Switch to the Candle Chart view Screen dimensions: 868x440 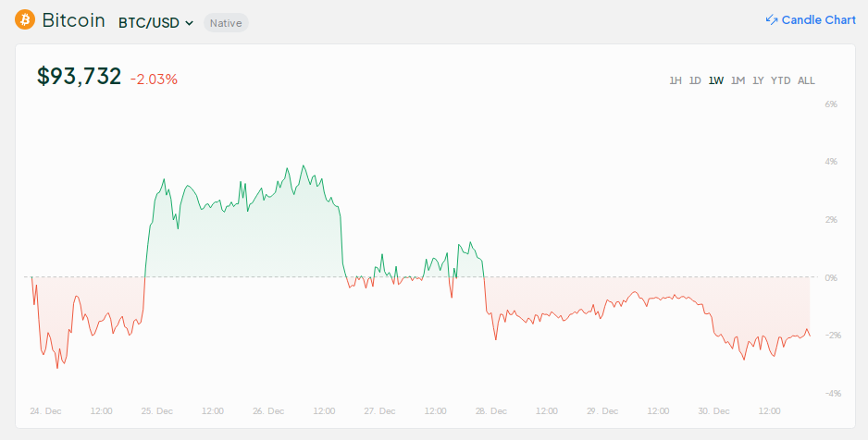[x=818, y=20]
